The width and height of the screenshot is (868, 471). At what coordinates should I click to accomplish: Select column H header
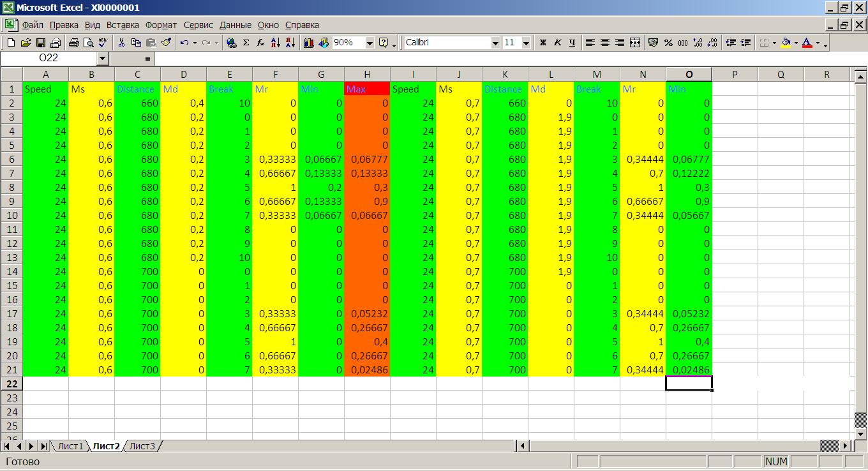coord(367,75)
